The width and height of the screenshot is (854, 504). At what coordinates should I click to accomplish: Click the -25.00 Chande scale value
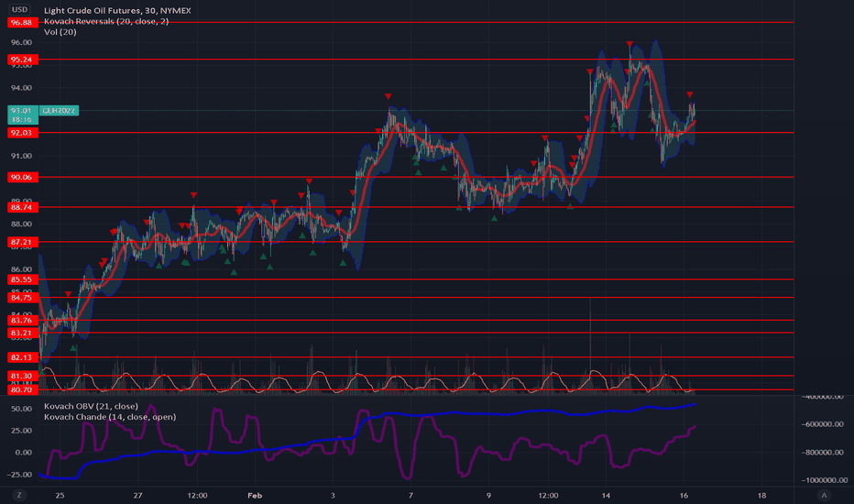pyautogui.click(x=19, y=475)
